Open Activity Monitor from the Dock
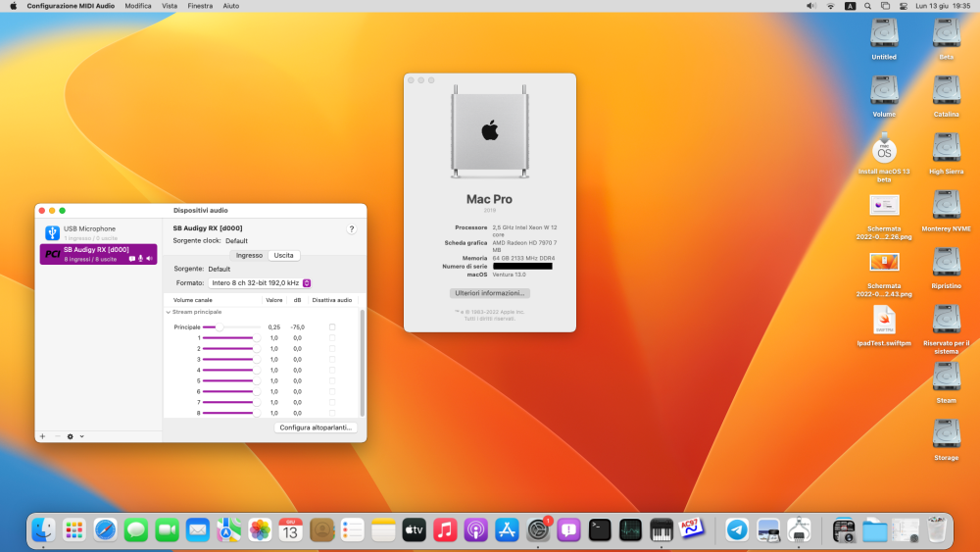The width and height of the screenshot is (980, 552). [630, 530]
